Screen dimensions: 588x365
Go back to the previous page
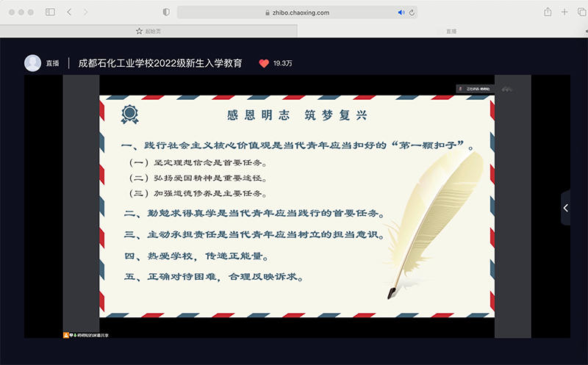point(69,12)
